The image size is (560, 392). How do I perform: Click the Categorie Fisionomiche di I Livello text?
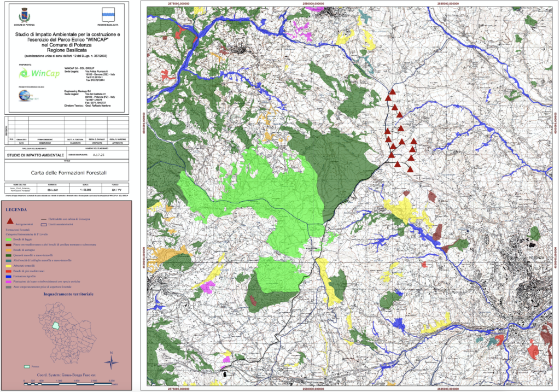[x=27, y=234]
